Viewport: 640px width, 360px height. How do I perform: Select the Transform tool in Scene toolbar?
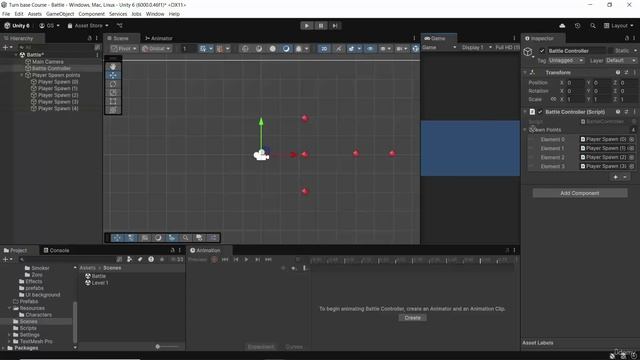click(x=113, y=110)
